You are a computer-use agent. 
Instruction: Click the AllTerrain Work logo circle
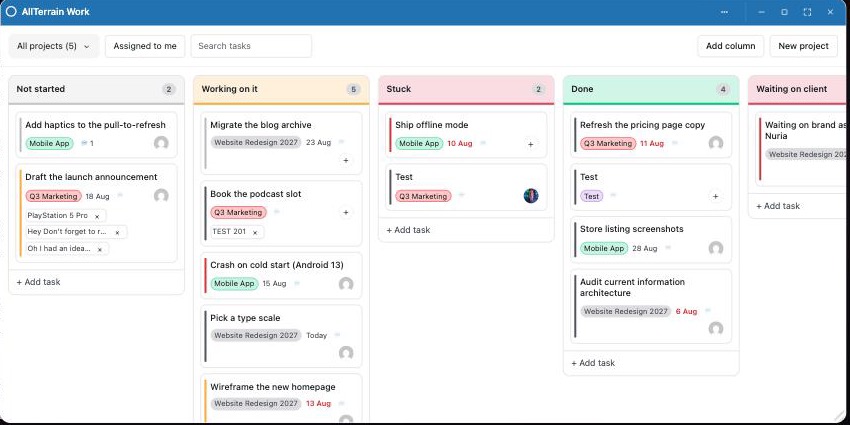tap(11, 11)
